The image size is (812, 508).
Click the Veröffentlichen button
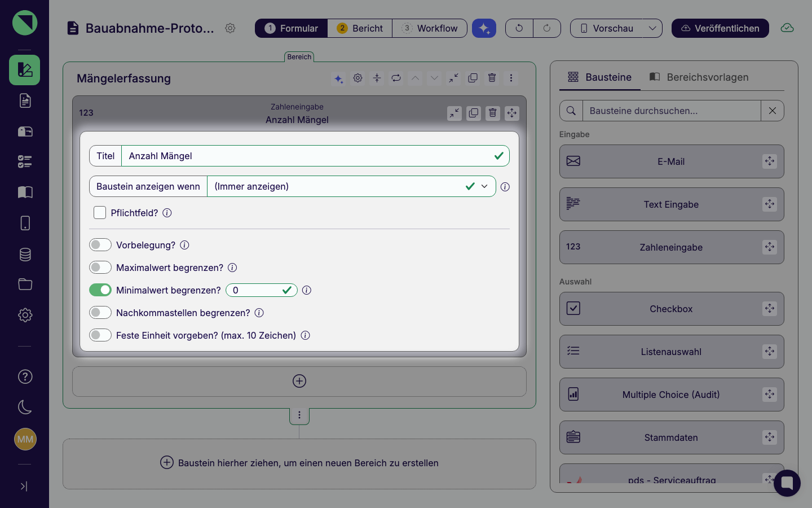720,28
